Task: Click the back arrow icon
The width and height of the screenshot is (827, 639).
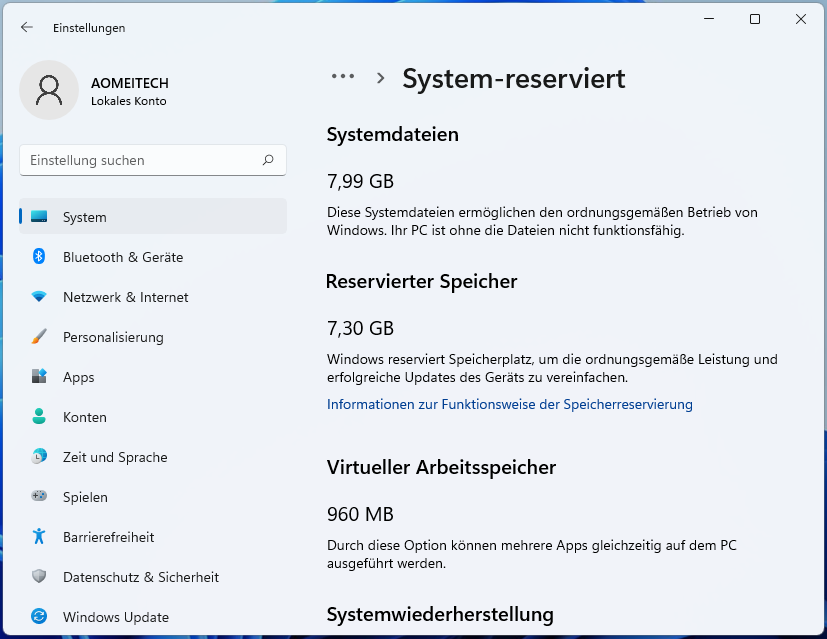Action: (26, 28)
